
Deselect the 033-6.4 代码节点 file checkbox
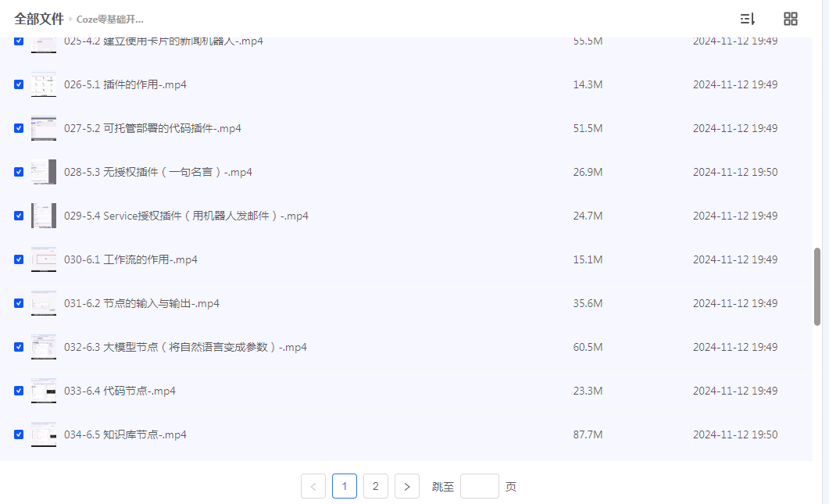point(19,391)
